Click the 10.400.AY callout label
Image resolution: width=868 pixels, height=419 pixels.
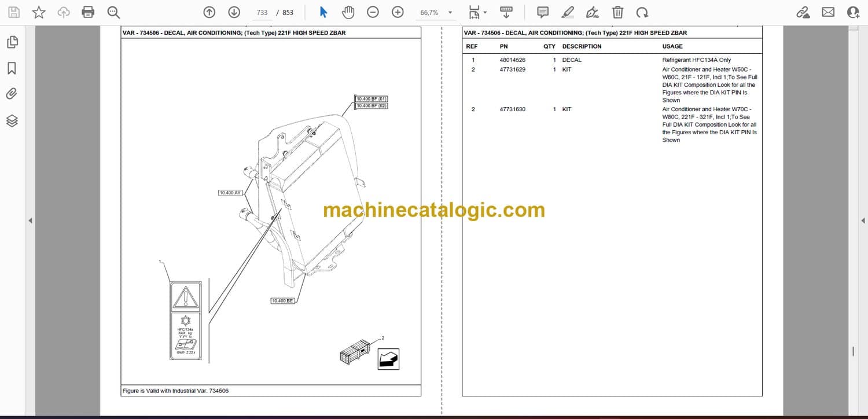pos(230,193)
